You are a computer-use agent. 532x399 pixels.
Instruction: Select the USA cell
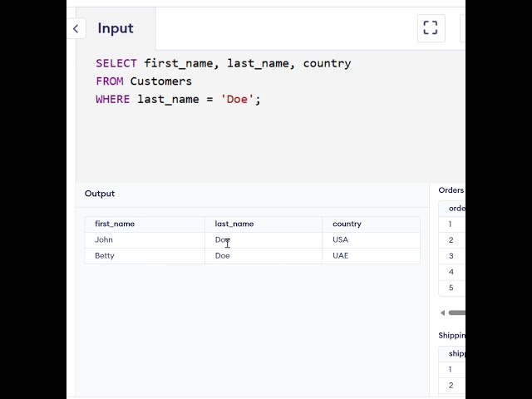(x=372, y=240)
